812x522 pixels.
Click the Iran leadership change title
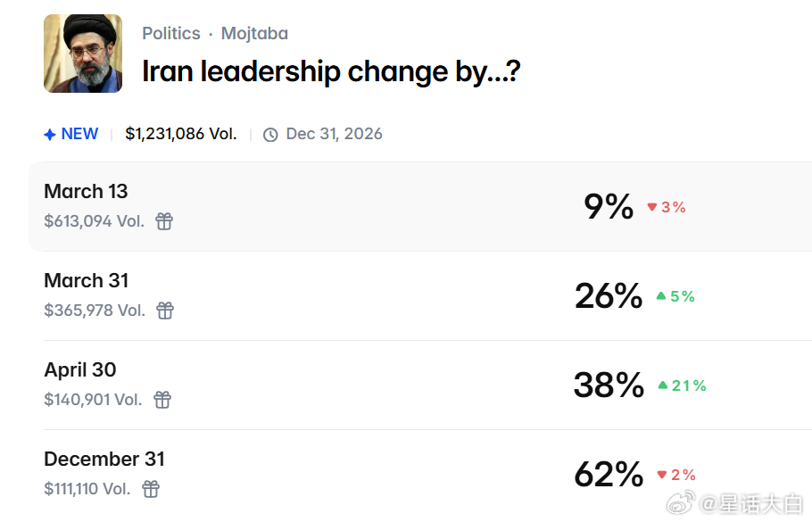330,71
